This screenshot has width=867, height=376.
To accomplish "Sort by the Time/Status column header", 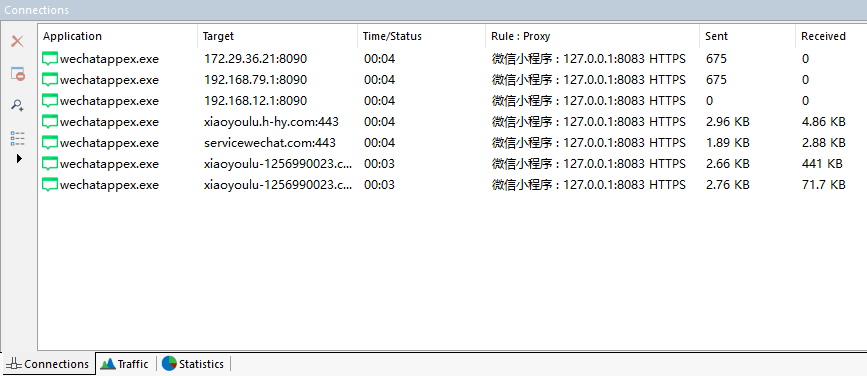I will (421, 36).
